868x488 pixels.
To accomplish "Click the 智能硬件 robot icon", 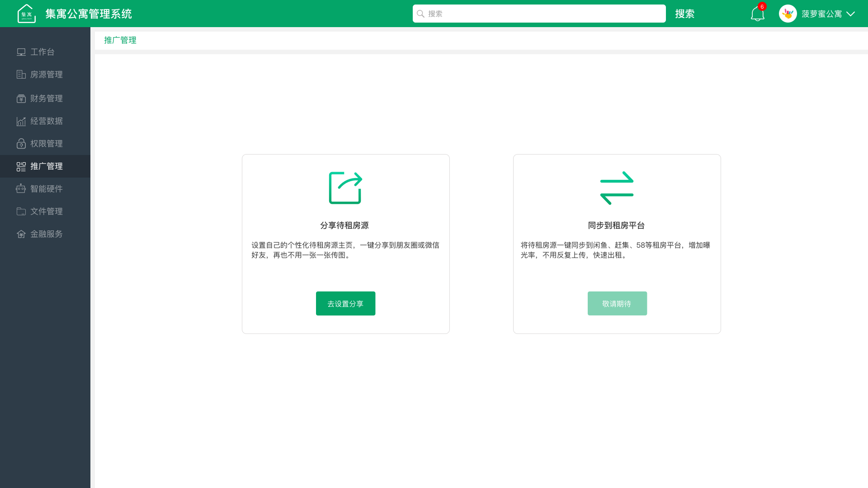I will 21,189.
